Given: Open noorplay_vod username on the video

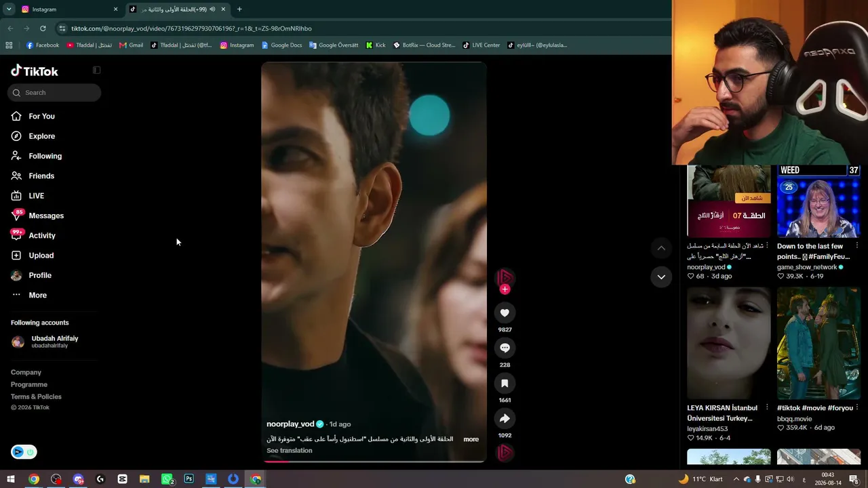Looking at the screenshot, I should pos(290,424).
